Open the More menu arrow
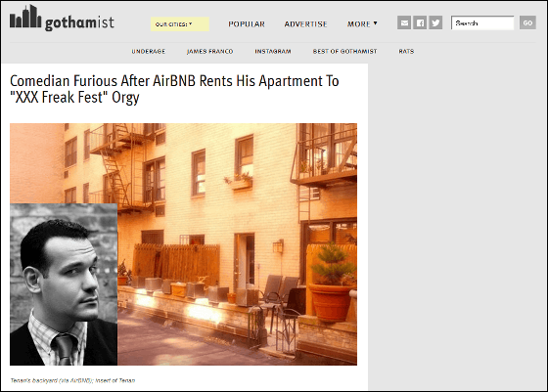 coord(376,23)
